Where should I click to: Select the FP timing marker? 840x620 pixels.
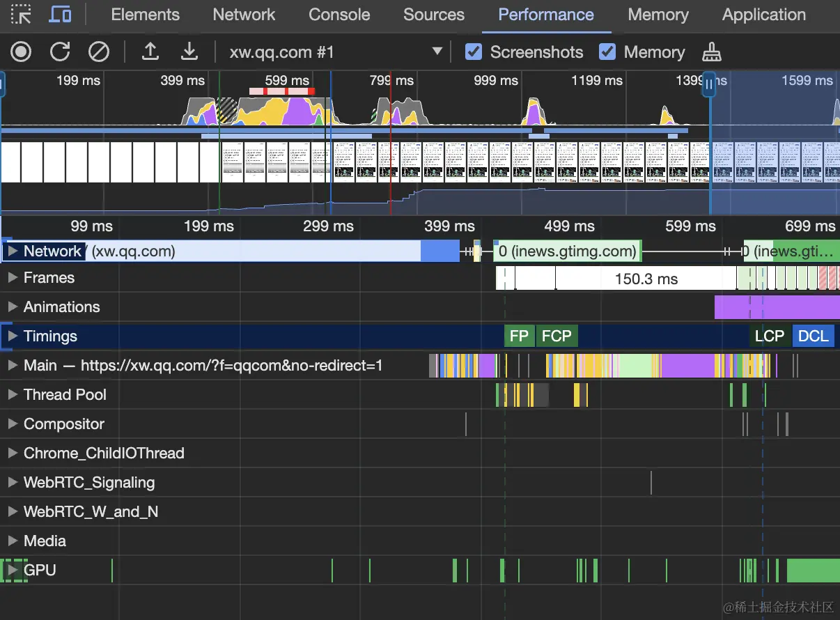coord(519,336)
